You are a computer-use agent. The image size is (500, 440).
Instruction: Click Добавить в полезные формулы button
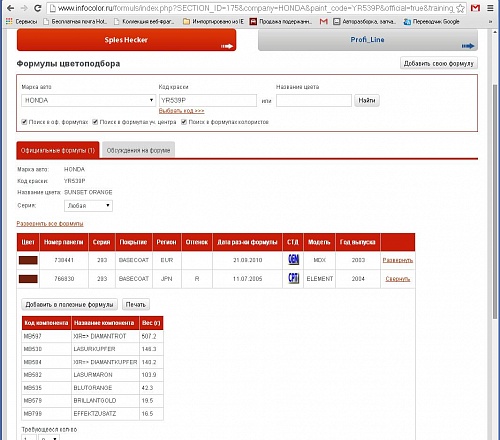69,304
